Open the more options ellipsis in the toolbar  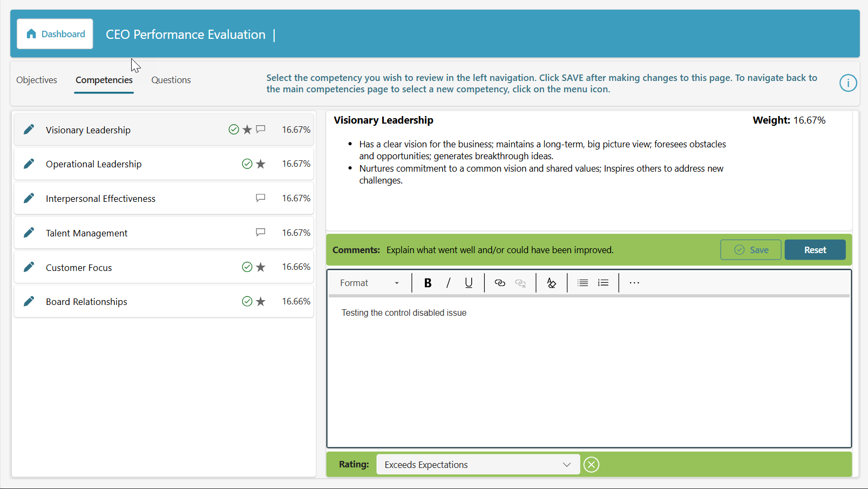click(x=634, y=283)
